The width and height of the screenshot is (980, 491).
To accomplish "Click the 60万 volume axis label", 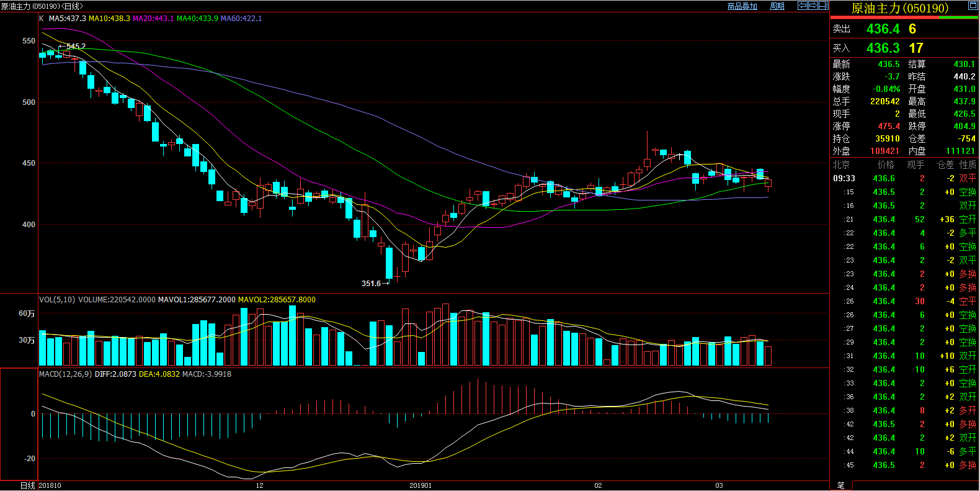I will click(27, 314).
